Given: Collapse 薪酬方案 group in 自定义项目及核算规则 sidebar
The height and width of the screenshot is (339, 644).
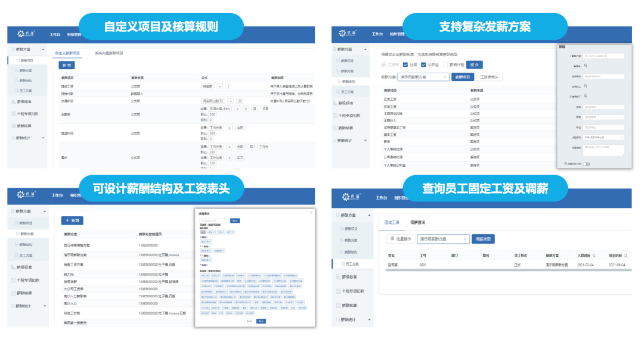Looking at the screenshot, I should pos(43,49).
